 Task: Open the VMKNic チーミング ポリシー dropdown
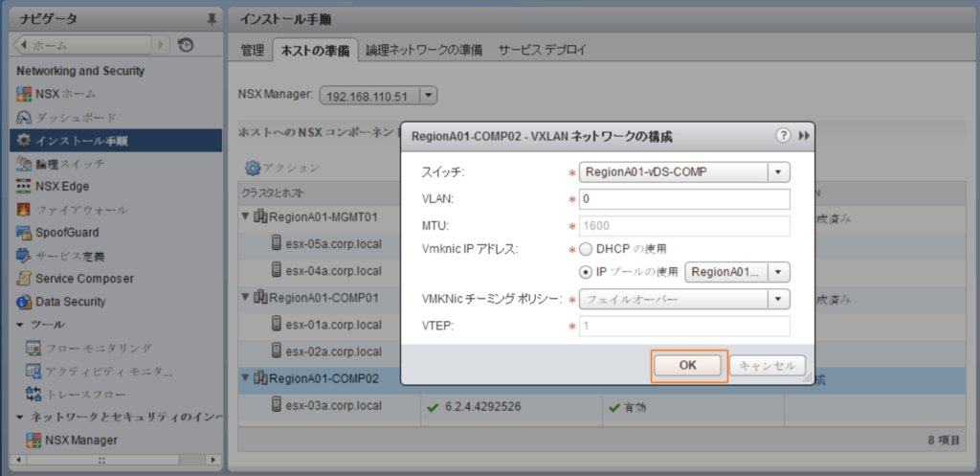click(684, 299)
